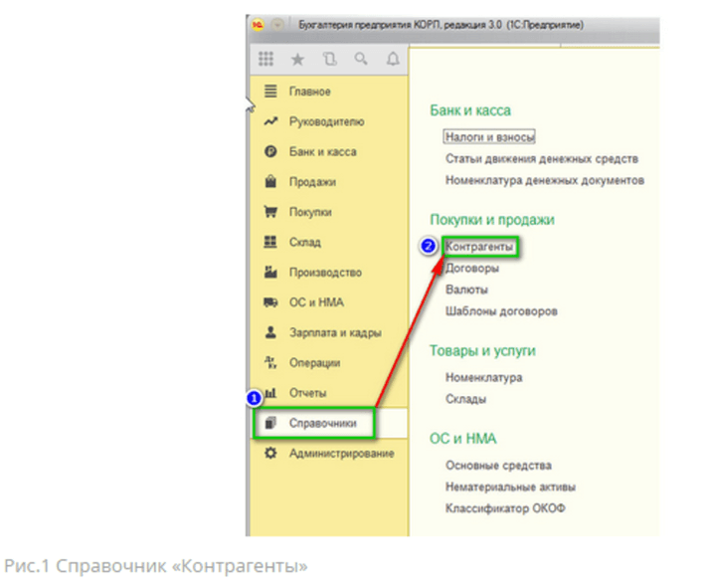This screenshot has width=710, height=588.
Task: Click the Руководителю chart icon
Action: click(270, 121)
